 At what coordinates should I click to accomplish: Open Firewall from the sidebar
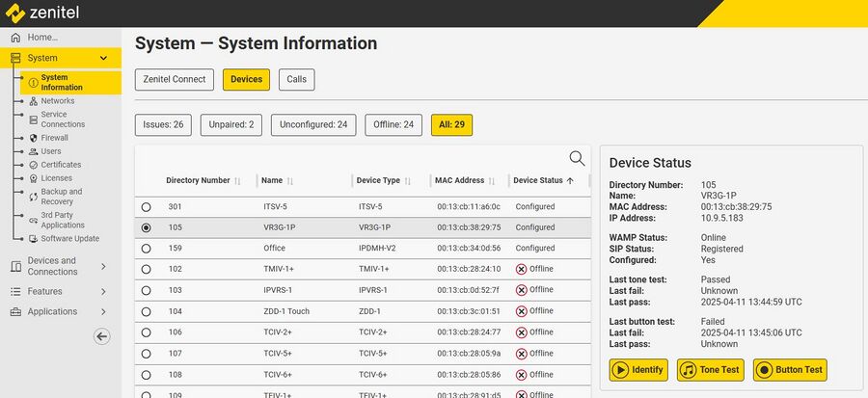[x=54, y=138]
